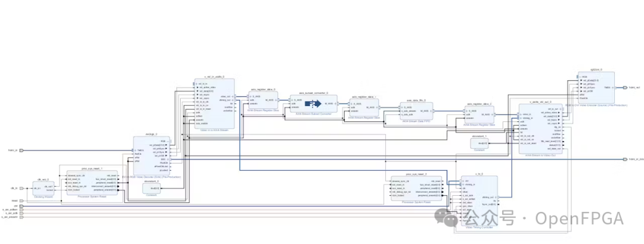Select the axis_register_slice_2 block

[x=481, y=115]
